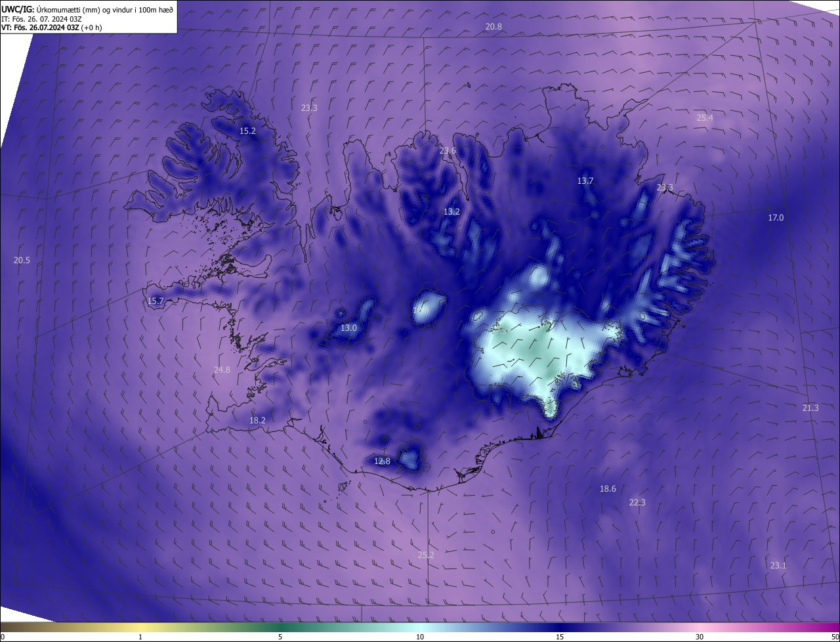Click the 25.2 value south of Iceland

(426, 555)
